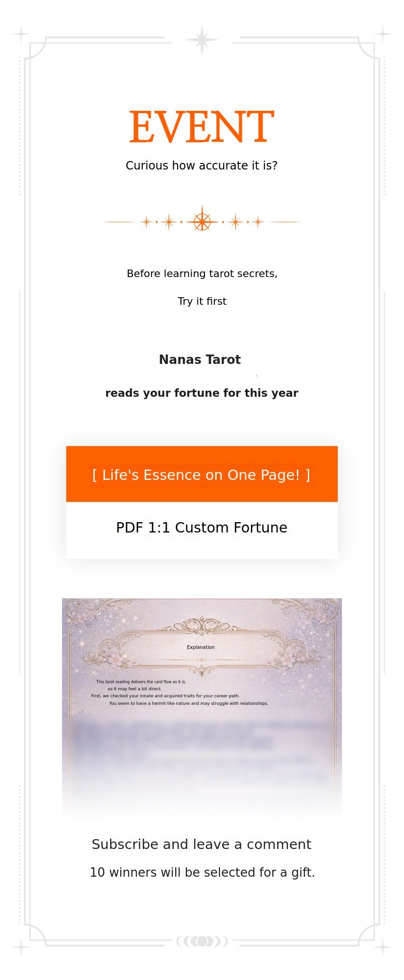Screen dimensions: 404x980
Task: Click the sparkle in the bottom-right corner
Action: point(383,947)
